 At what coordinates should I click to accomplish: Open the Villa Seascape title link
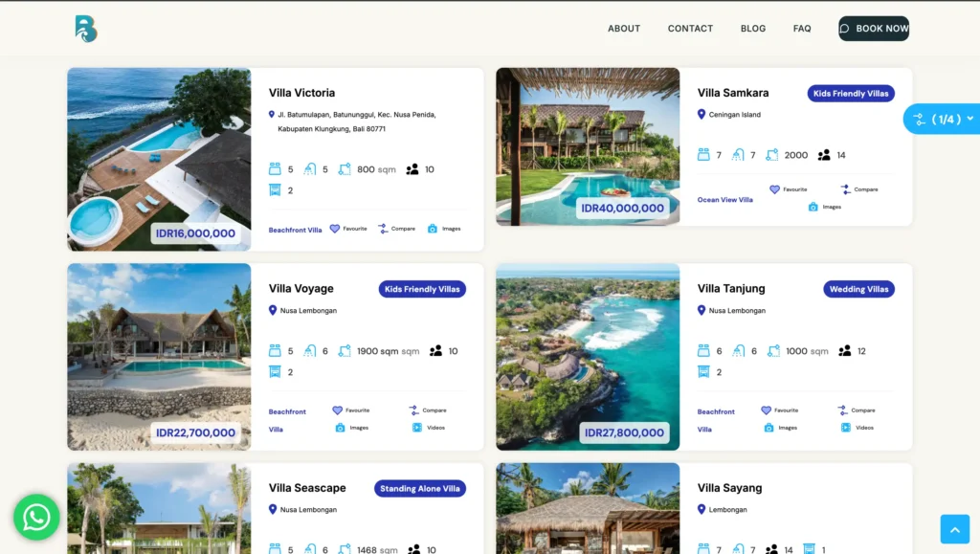[x=307, y=488]
